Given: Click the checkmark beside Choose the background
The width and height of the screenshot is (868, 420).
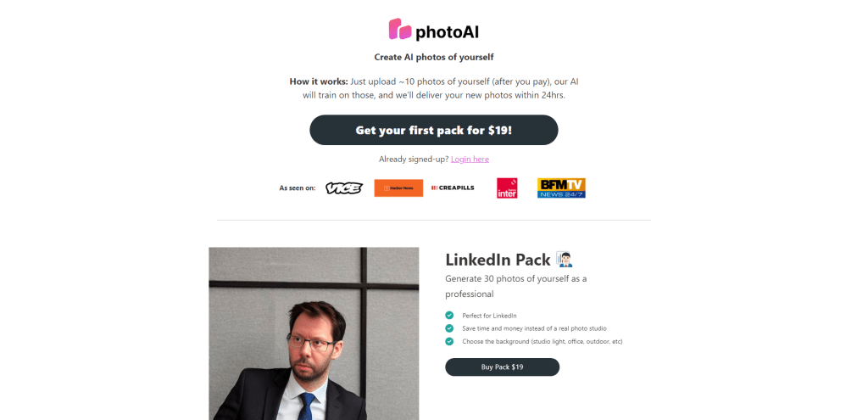Looking at the screenshot, I should click(449, 341).
